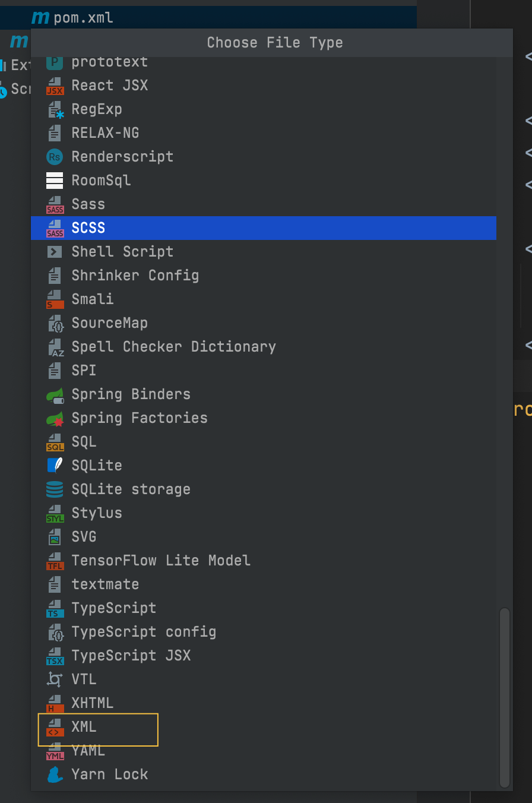The width and height of the screenshot is (532, 803).
Task: Select pom.xml in the project tree
Action: point(83,18)
